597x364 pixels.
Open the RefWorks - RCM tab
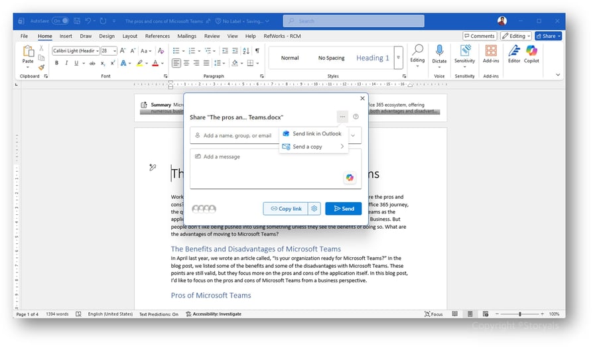pos(282,36)
